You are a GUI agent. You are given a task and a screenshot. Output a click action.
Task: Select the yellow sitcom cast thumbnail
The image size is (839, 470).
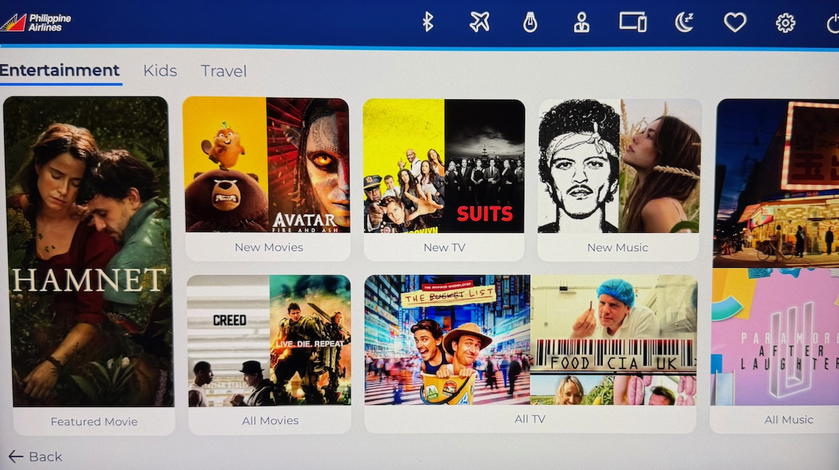pyautogui.click(x=404, y=166)
